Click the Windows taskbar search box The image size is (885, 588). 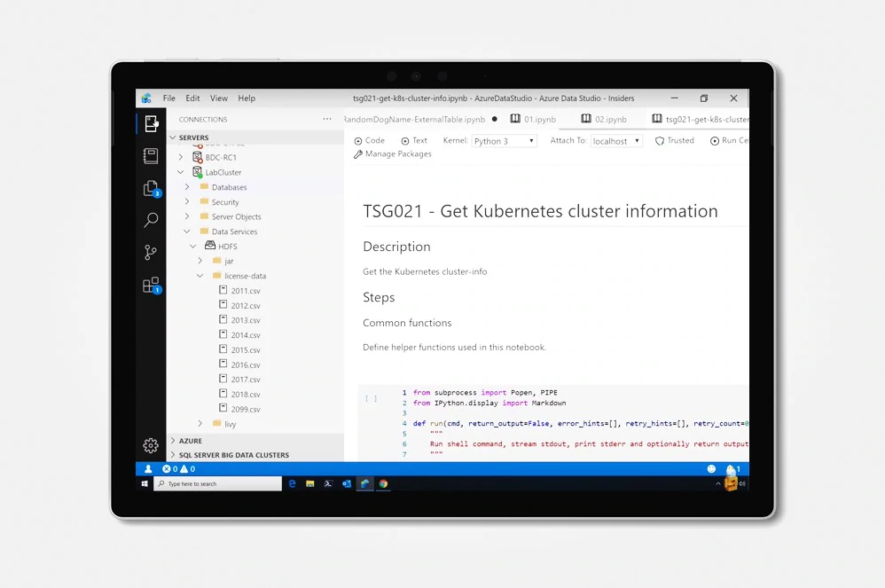click(x=217, y=483)
